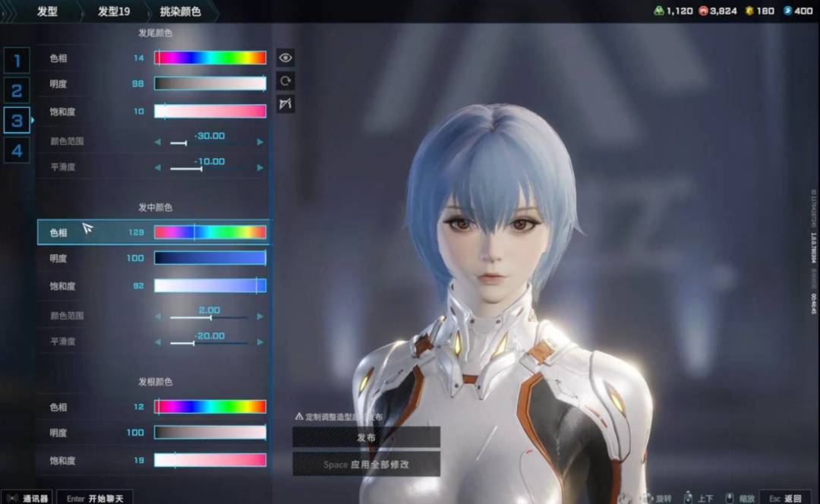Click the 发尾颜色 section heading
820x504 pixels.
point(155,33)
